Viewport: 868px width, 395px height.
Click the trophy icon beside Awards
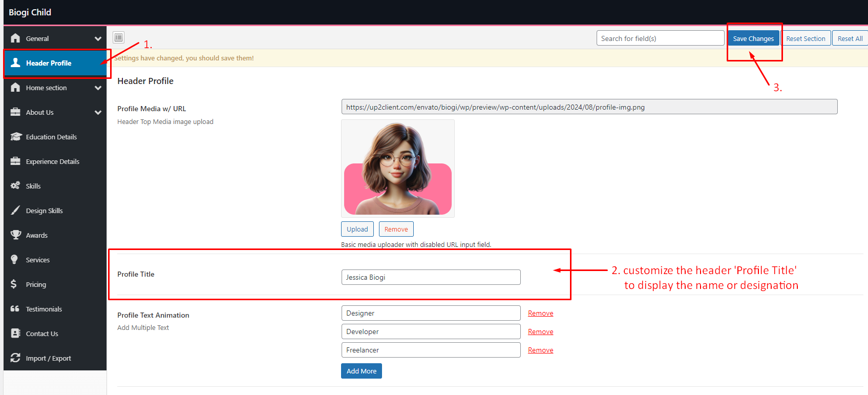click(x=16, y=235)
